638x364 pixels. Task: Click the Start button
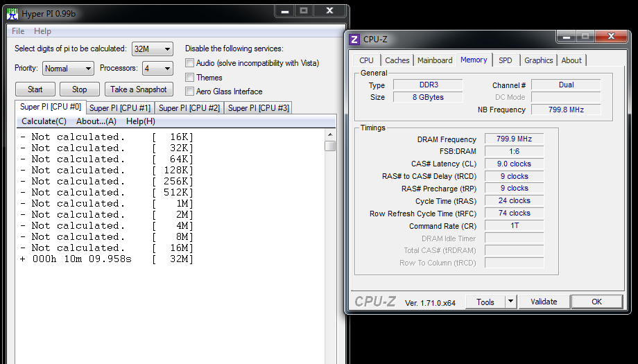[x=35, y=89]
